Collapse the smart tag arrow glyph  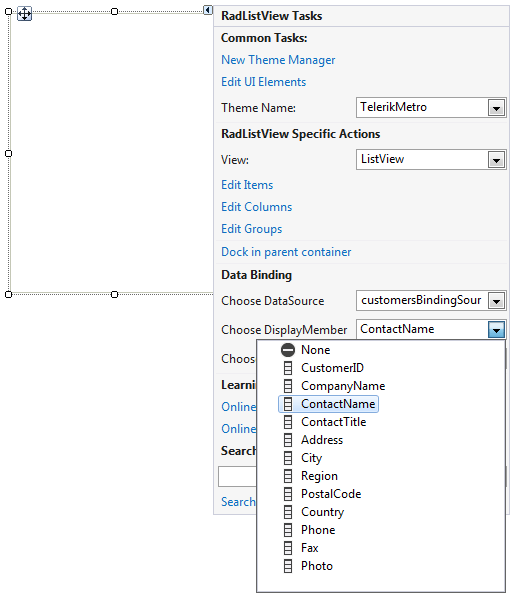[208, 10]
